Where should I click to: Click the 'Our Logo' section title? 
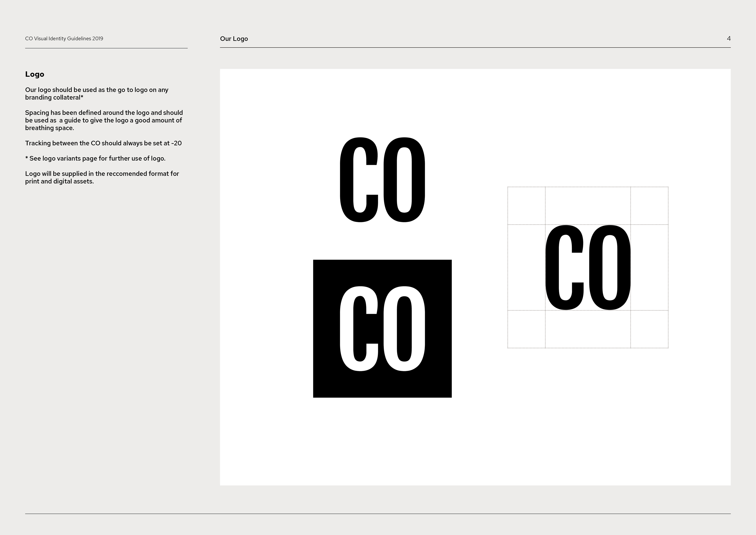click(234, 39)
